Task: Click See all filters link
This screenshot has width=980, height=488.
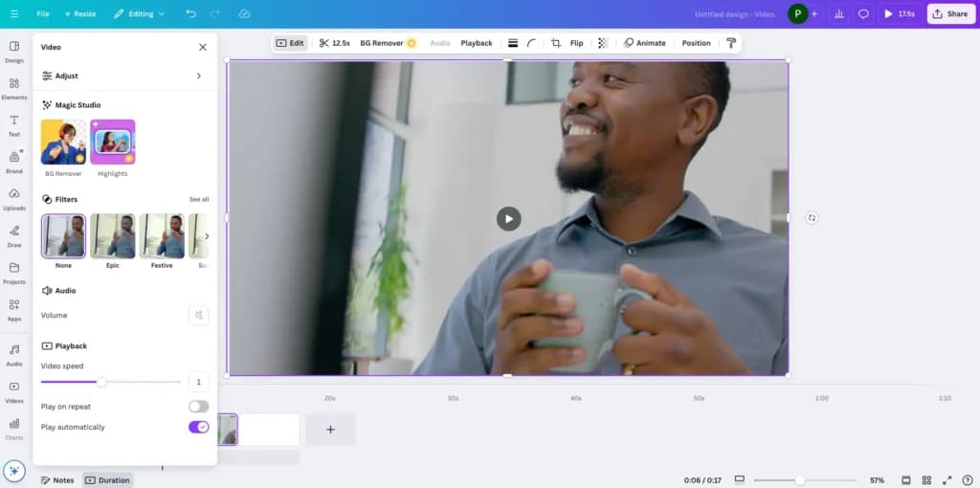Action: (x=199, y=199)
